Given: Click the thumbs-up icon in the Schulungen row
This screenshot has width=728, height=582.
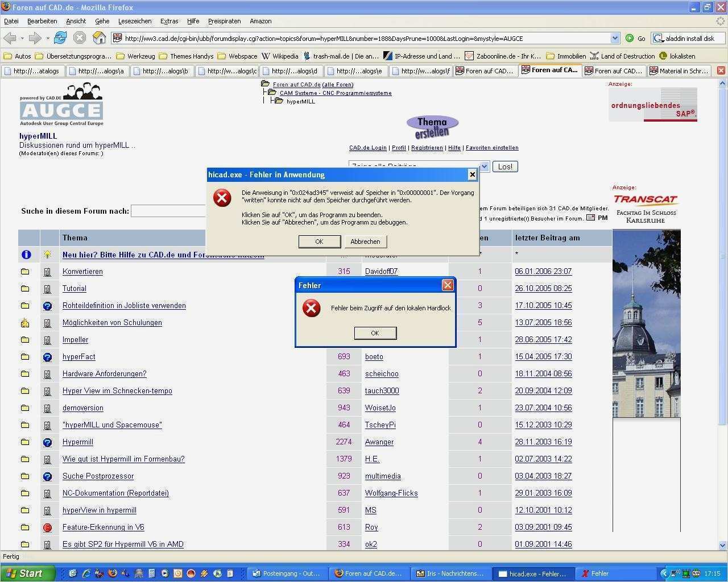Looking at the screenshot, I should (25, 323).
